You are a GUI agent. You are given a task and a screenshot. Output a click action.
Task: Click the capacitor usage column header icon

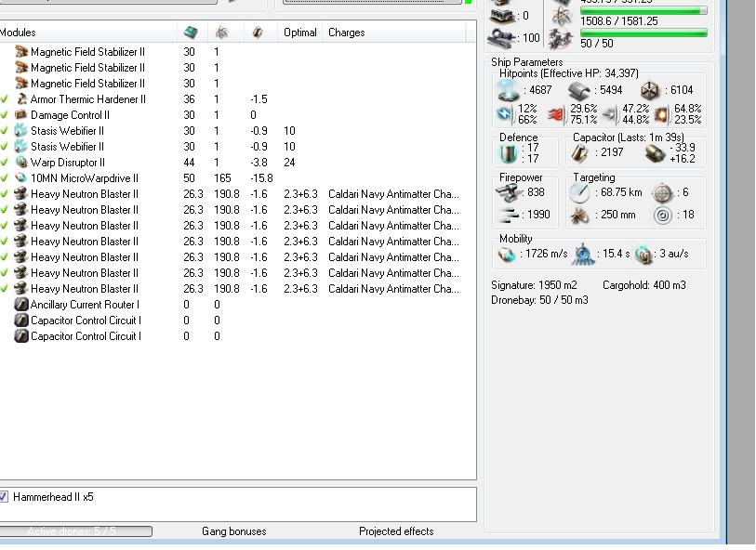click(258, 33)
